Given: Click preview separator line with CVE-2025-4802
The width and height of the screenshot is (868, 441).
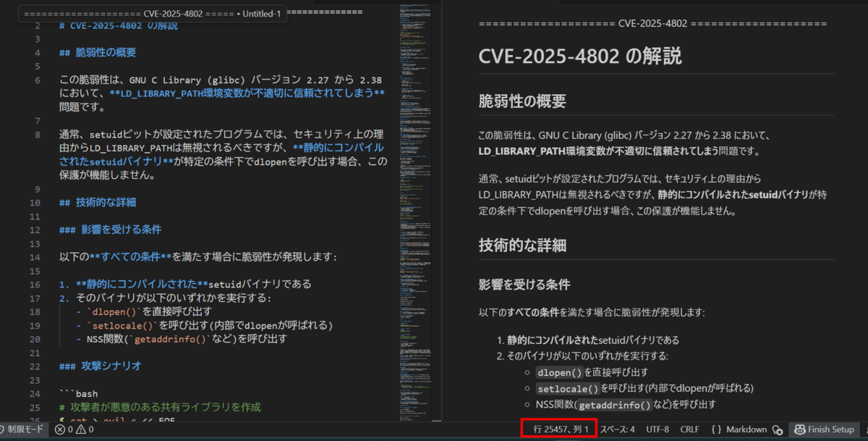Looking at the screenshot, I should tap(652, 23).
